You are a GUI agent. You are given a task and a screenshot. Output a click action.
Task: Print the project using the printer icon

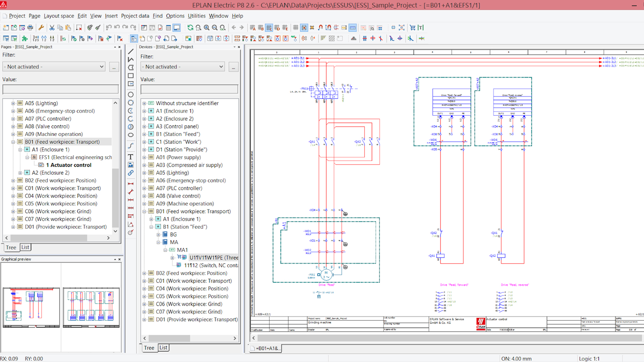[x=30, y=27]
